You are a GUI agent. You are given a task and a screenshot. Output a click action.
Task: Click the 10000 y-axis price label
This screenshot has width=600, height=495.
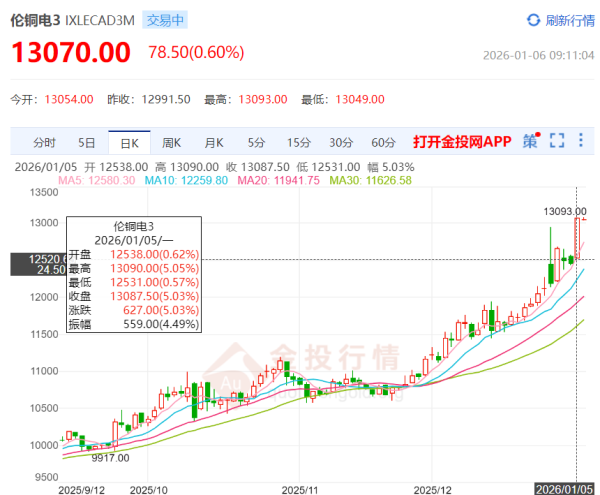pyautogui.click(x=44, y=445)
